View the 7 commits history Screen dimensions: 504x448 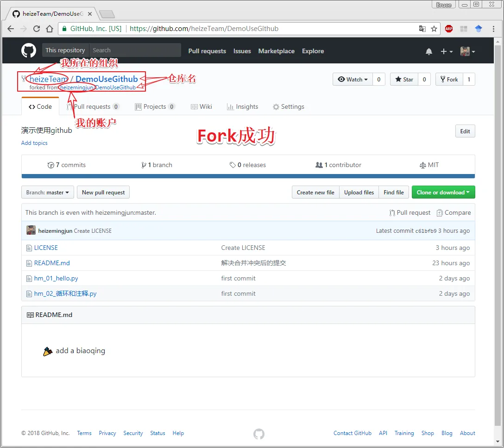point(67,165)
